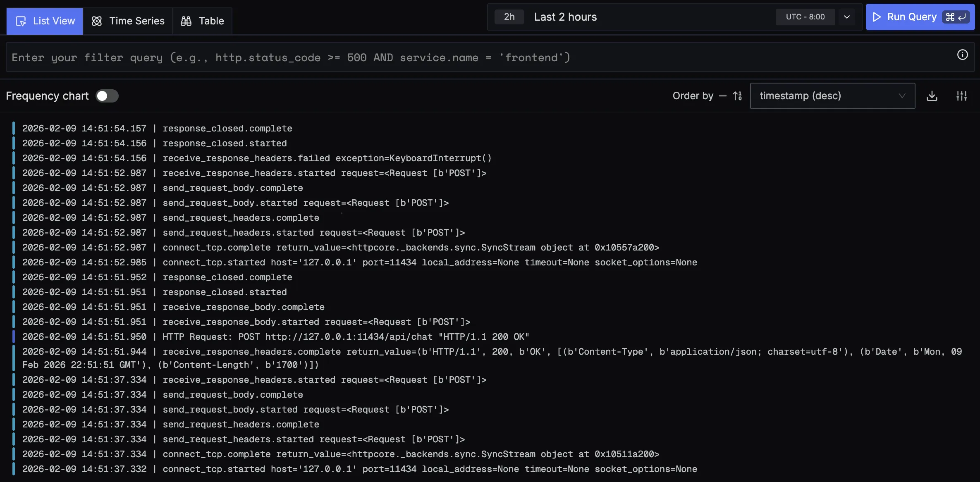Image resolution: width=980 pixels, height=482 pixels.
Task: Enable the Frequency chart toggle
Action: pos(107,96)
